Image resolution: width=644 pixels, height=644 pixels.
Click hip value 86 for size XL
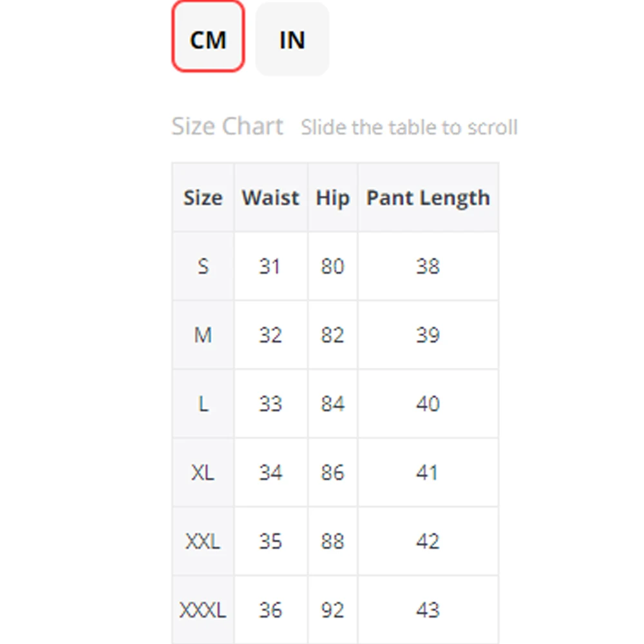tap(332, 473)
